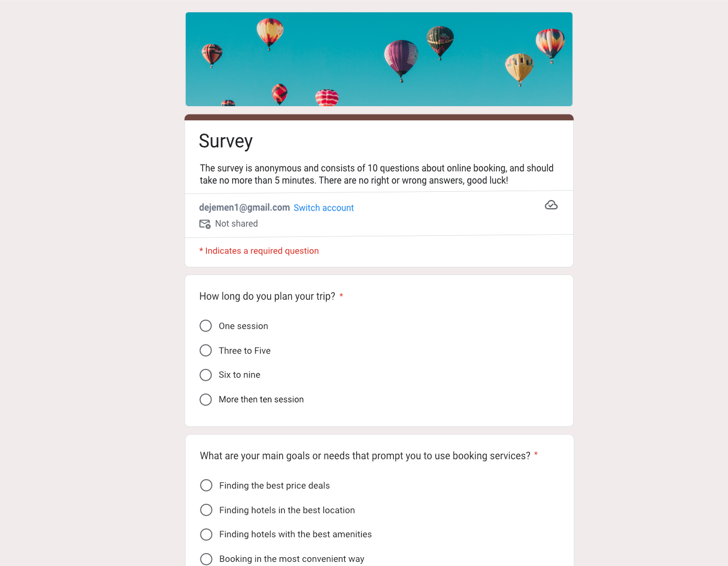Click the Not shared label text

tap(236, 223)
